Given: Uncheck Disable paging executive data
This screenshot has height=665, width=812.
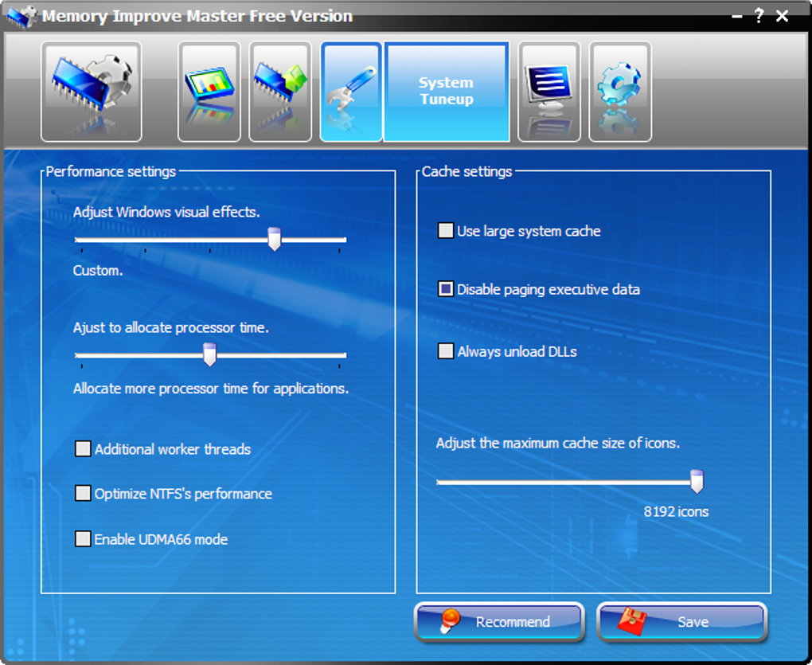Looking at the screenshot, I should click(x=445, y=289).
